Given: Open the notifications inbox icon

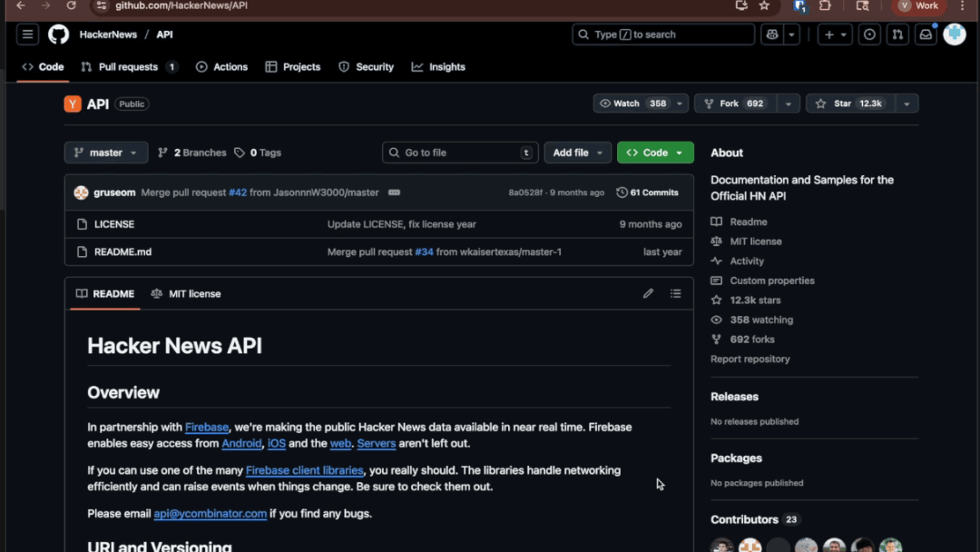Looking at the screenshot, I should pos(926,34).
